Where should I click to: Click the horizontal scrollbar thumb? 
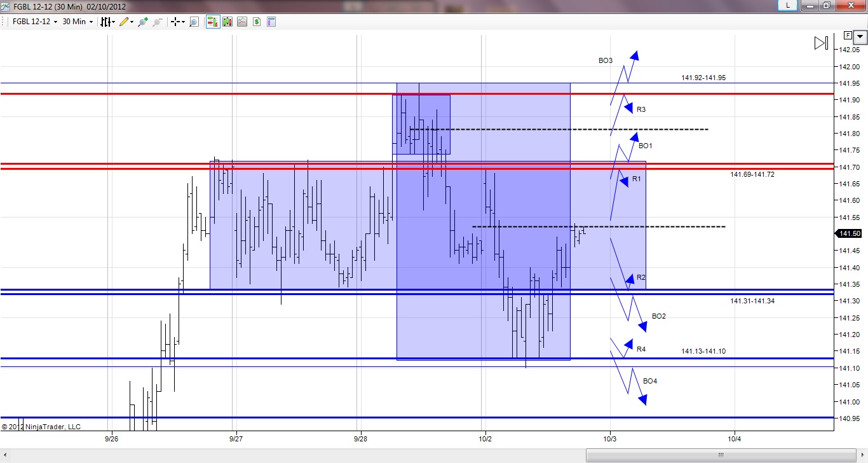[x=720, y=455]
